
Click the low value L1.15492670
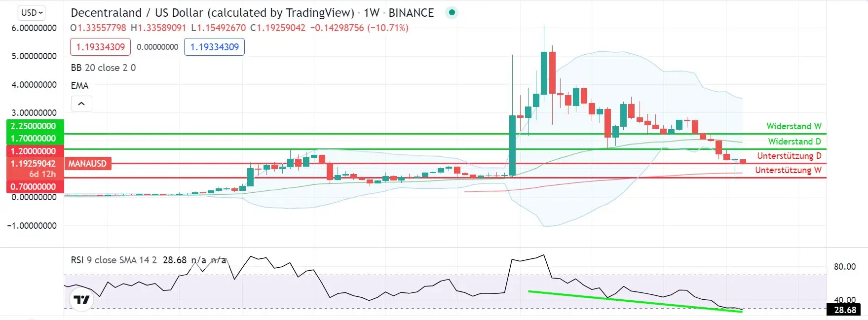218,28
